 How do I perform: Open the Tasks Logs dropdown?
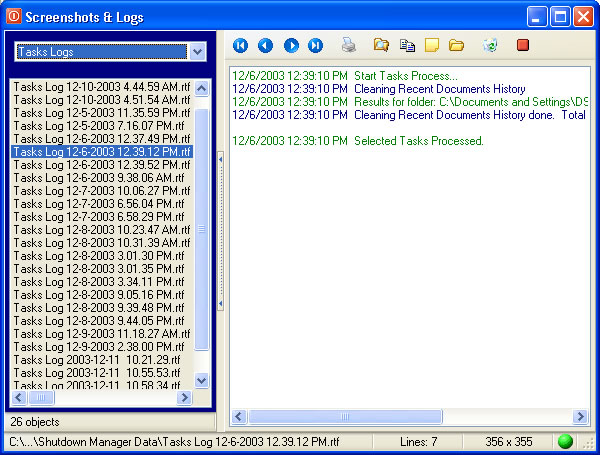(197, 52)
